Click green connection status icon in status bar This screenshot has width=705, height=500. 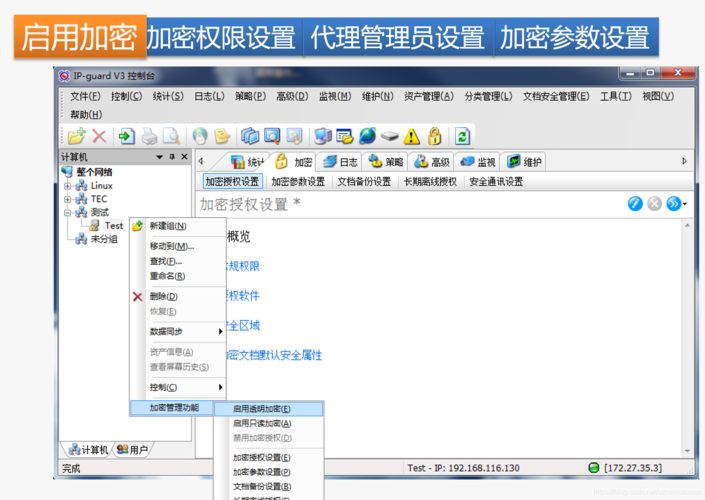pos(593,468)
